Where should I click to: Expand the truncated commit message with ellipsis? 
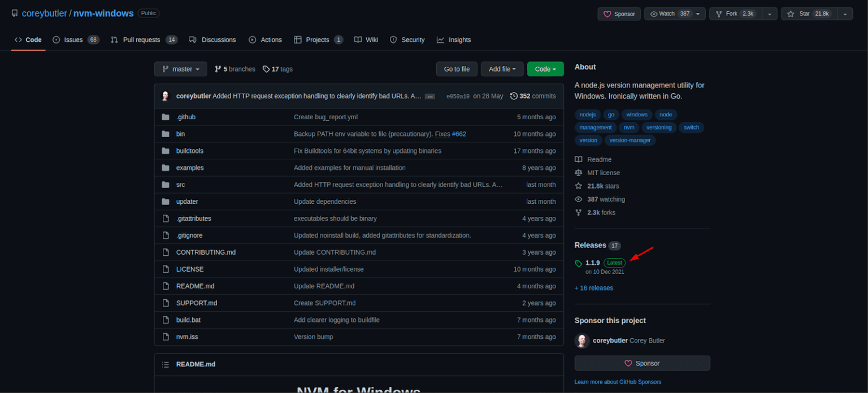tap(430, 96)
